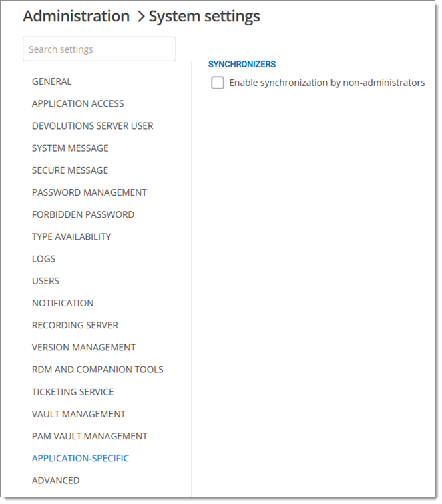This screenshot has width=442, height=504.
Task: Select RDM and Companion Tools
Action: (x=97, y=369)
